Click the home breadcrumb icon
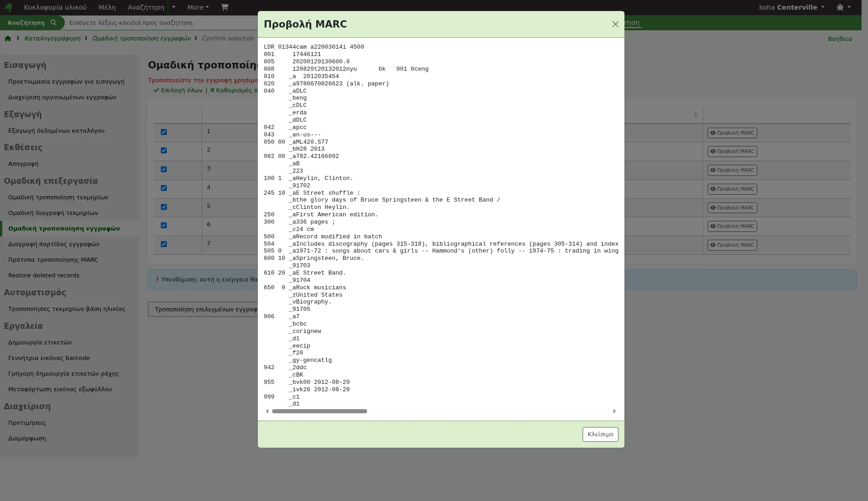The image size is (868, 501). (8, 39)
